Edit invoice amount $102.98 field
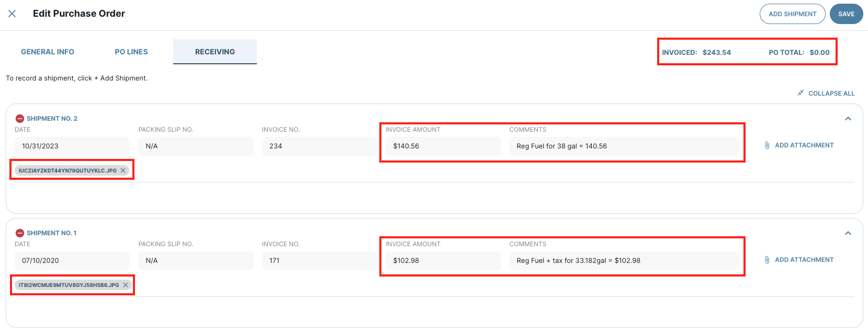Screen dimensions: 868x334 (443, 261)
